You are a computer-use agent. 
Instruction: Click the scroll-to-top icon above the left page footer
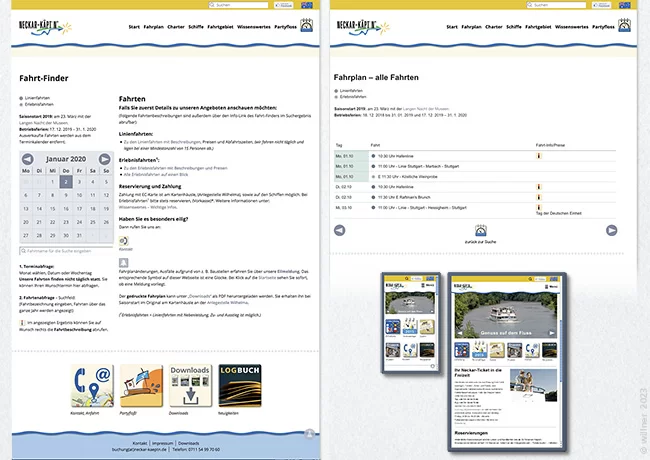[309, 433]
